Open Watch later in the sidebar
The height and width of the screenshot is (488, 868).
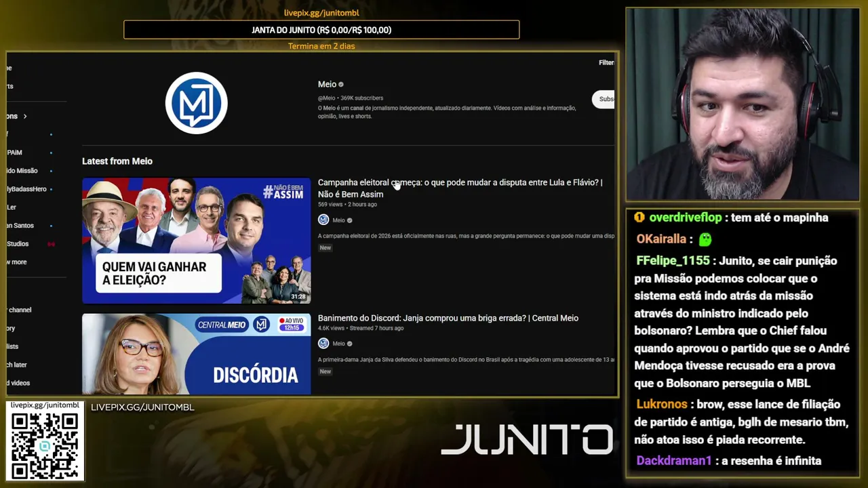click(17, 365)
